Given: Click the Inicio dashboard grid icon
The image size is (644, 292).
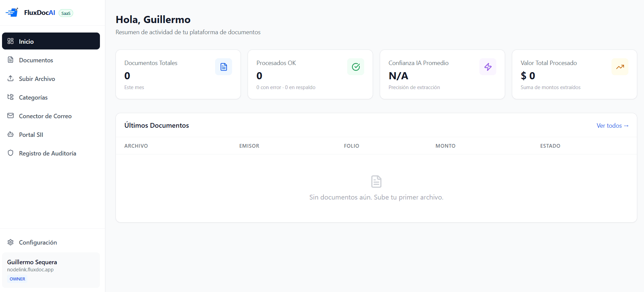Looking at the screenshot, I should coord(11,41).
